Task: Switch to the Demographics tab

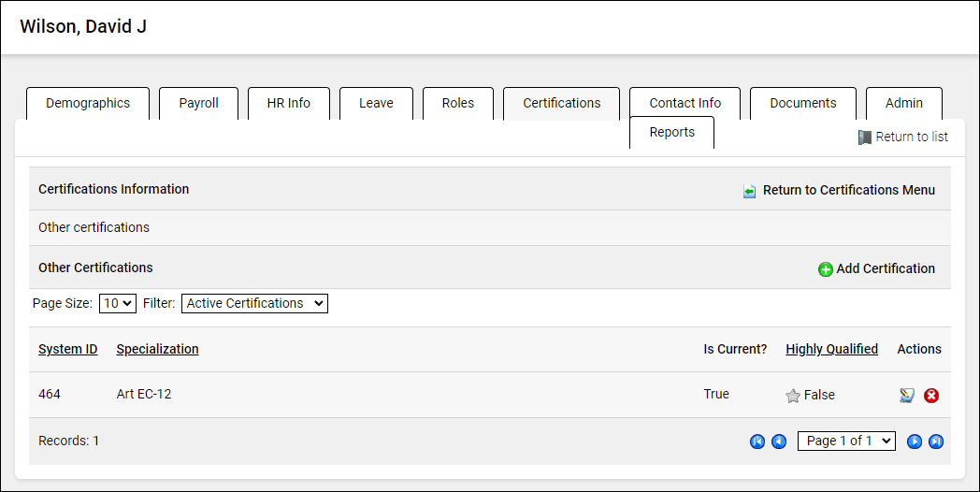Action: (88, 103)
